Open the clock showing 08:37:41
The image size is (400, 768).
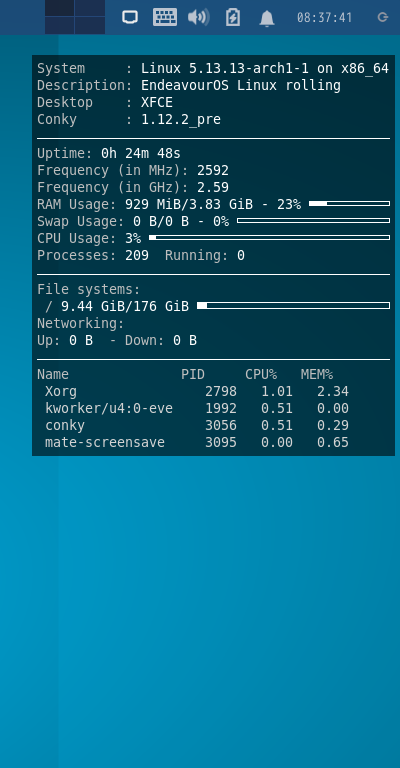click(325, 18)
